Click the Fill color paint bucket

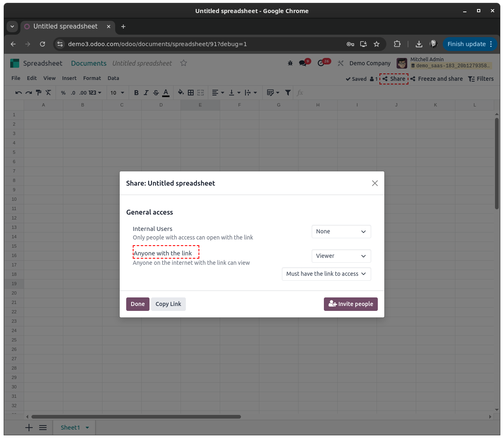coord(181,93)
